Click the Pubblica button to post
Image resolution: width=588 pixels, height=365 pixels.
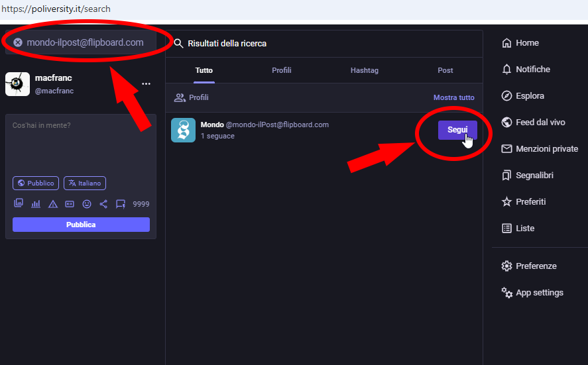[81, 225]
